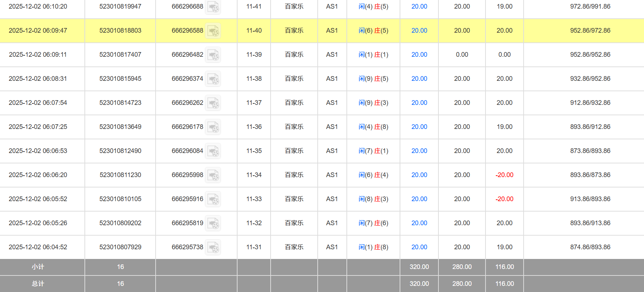Click blue 20.00 amount in round 11-31 row
Screen dimensions: 644x292
(419, 247)
